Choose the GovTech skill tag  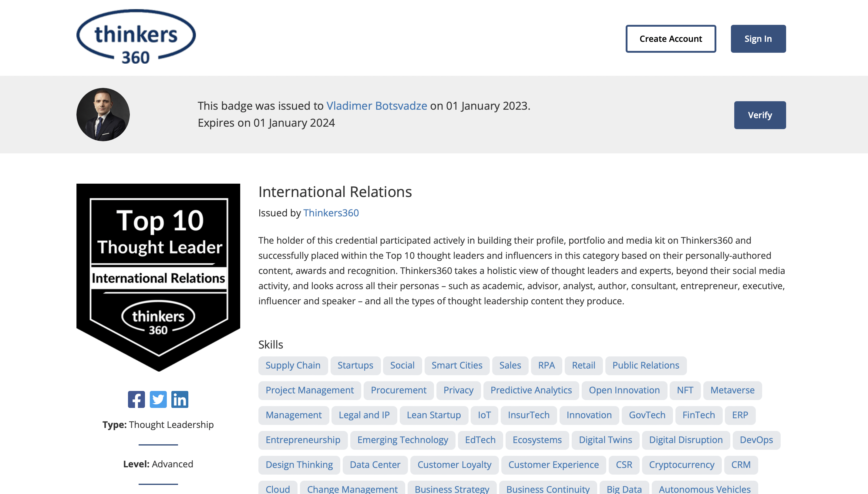(x=647, y=415)
